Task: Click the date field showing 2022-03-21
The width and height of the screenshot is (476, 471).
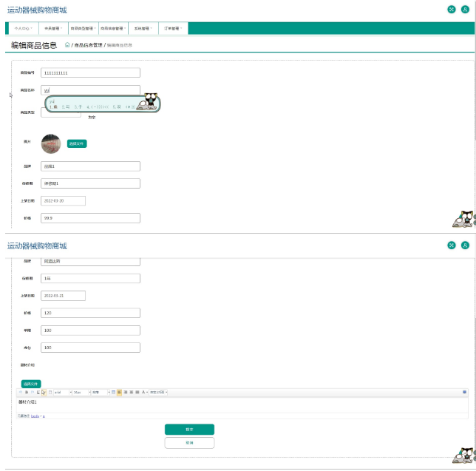Action: 63,296
